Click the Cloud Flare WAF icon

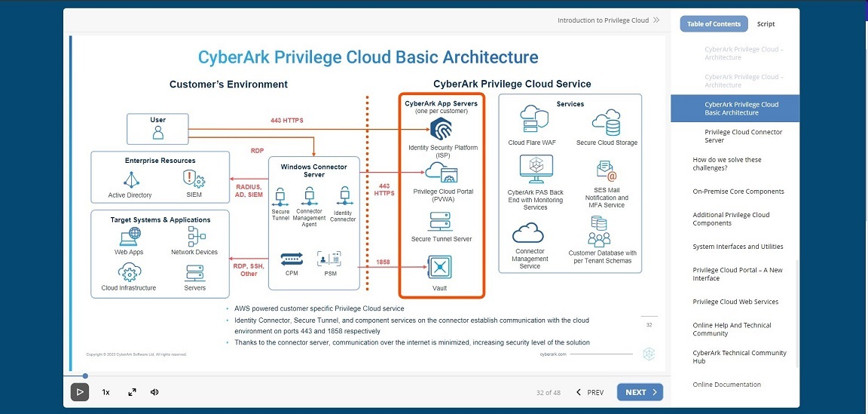point(534,120)
